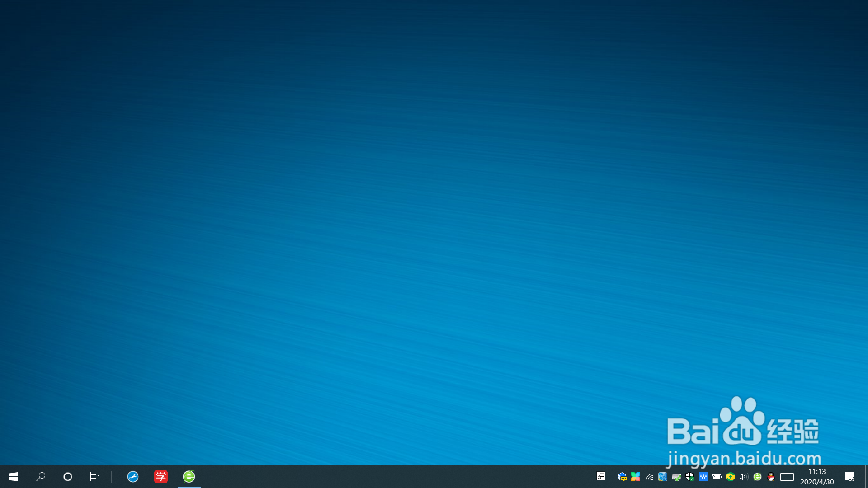Open four-color pinwheel tray icon

tap(636, 477)
